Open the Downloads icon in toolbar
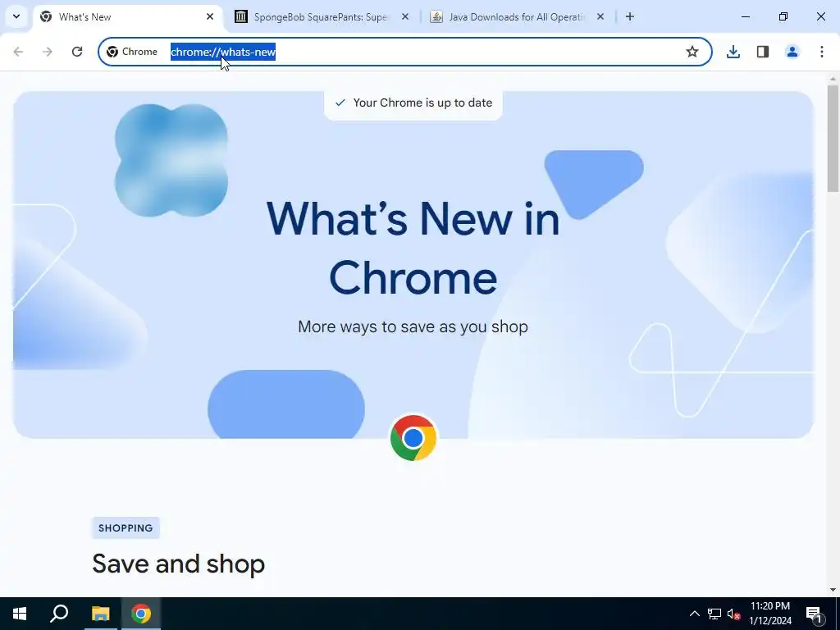 coord(733,52)
